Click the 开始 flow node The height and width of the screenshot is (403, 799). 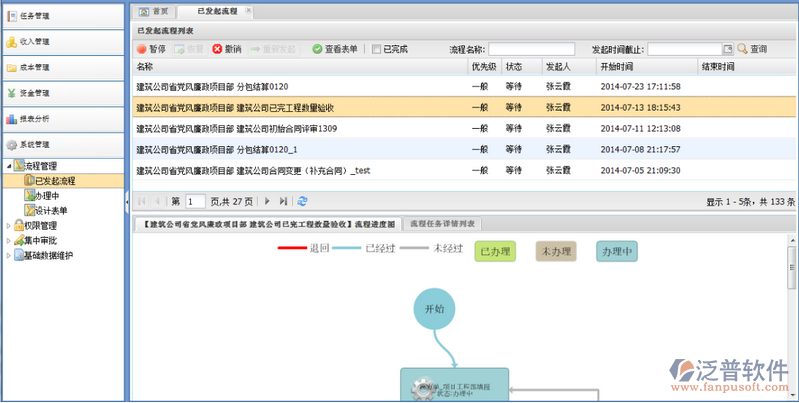(434, 309)
